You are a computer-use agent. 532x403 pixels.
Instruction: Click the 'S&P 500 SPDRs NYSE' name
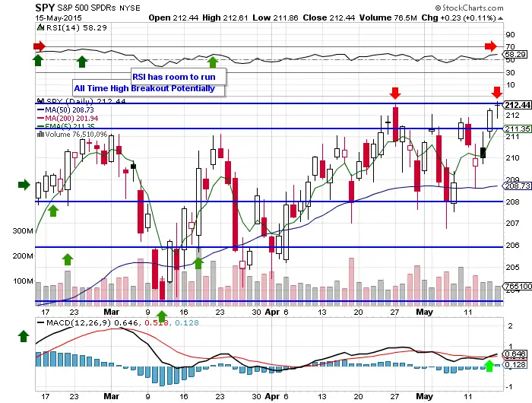(x=99, y=8)
